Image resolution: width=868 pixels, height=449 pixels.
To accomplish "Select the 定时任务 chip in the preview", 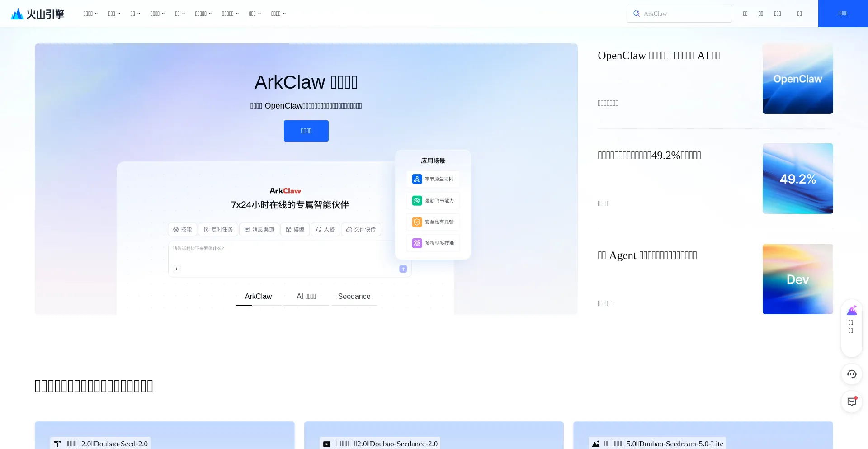I will click(218, 230).
